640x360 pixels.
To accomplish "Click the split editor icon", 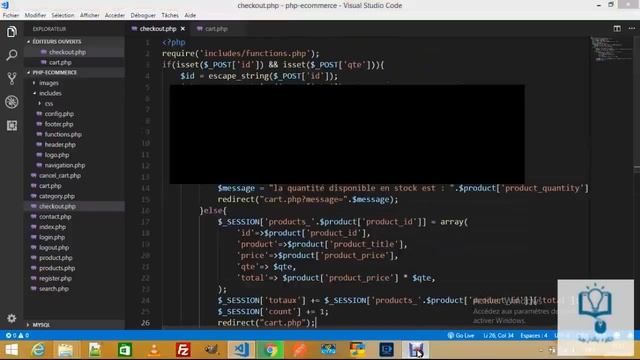I will (617, 29).
